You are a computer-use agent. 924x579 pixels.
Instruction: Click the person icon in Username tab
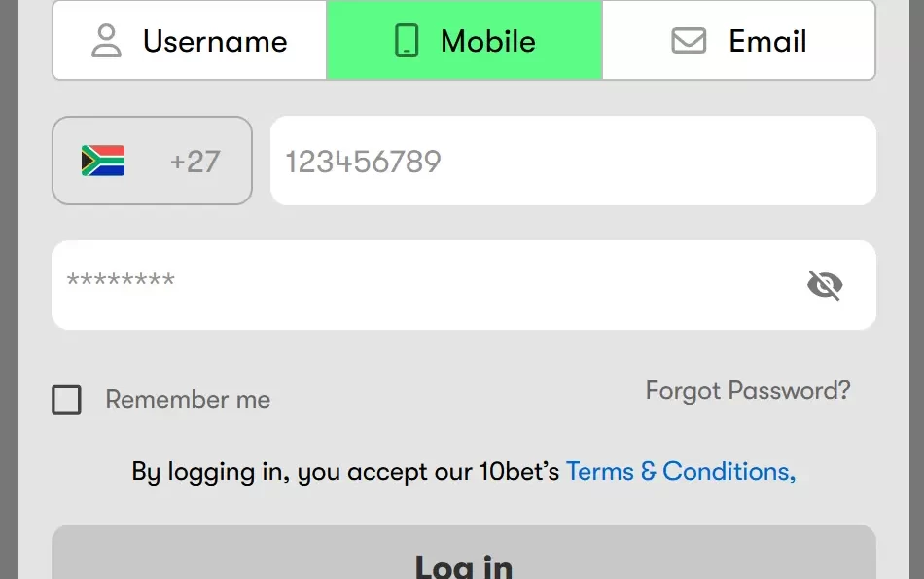106,41
